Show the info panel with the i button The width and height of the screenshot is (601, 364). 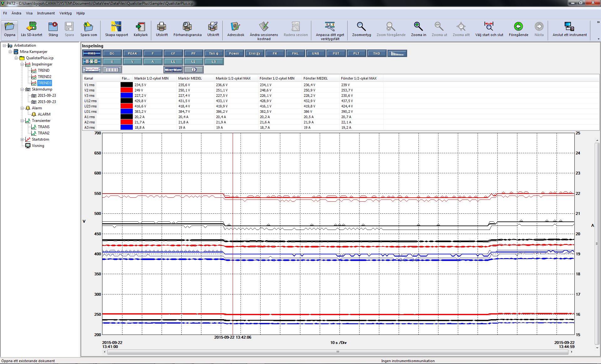194,70
